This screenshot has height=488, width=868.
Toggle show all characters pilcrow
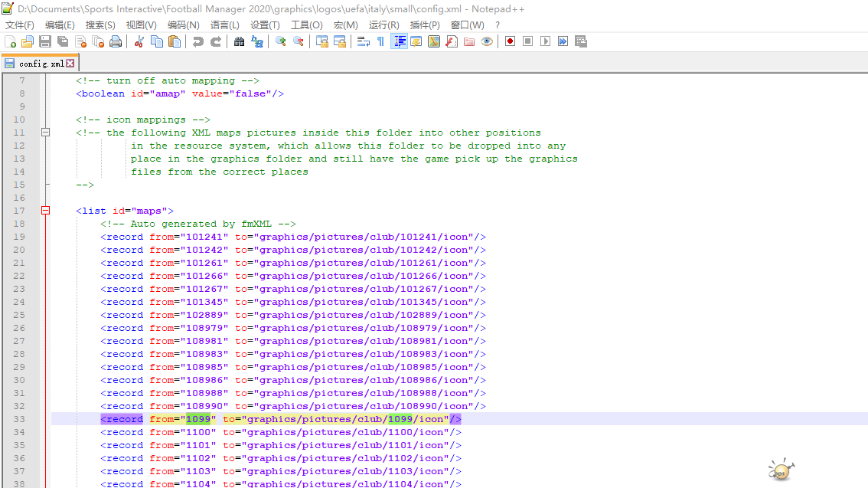[381, 41]
